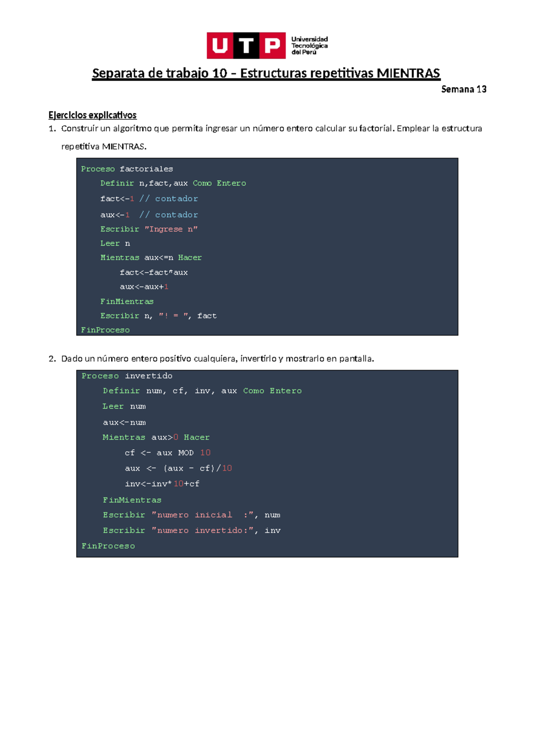Click the Escribir "numero invertido:" line
The height and width of the screenshot is (756, 534).
pos(191,531)
